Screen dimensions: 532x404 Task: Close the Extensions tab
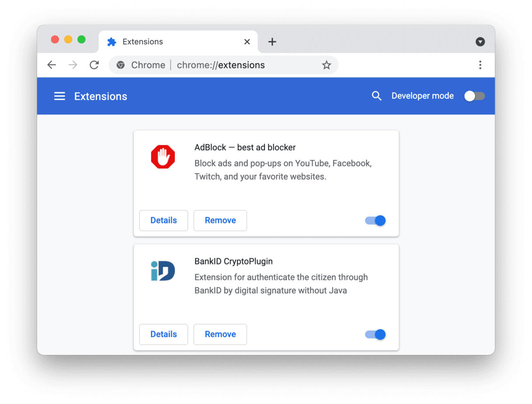247,42
